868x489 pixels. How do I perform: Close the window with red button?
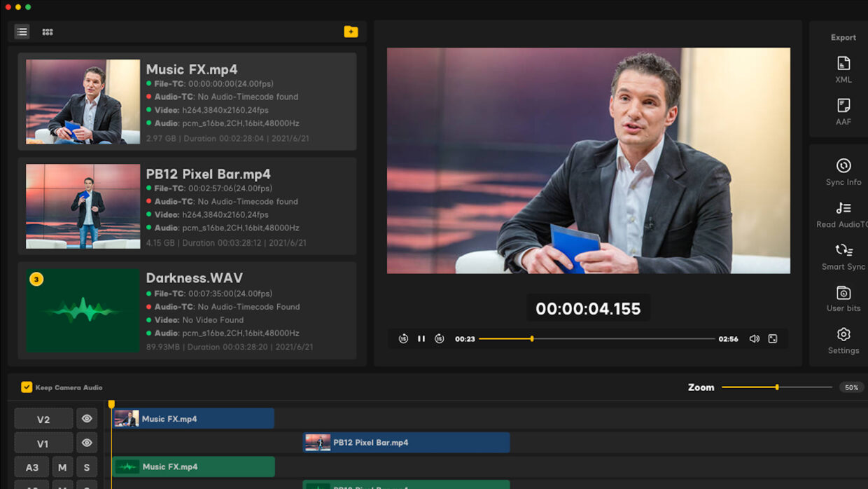coord(8,7)
